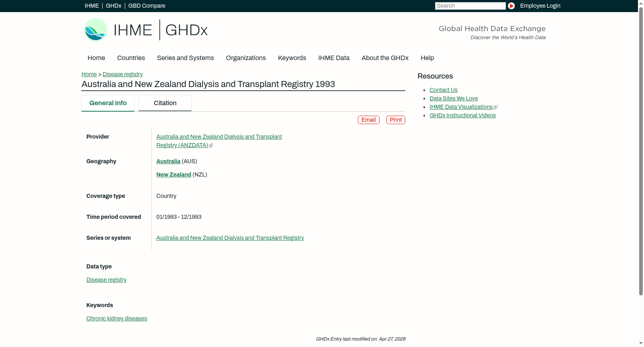
Task: Open the ANZDATA provider link
Action: pos(219,141)
